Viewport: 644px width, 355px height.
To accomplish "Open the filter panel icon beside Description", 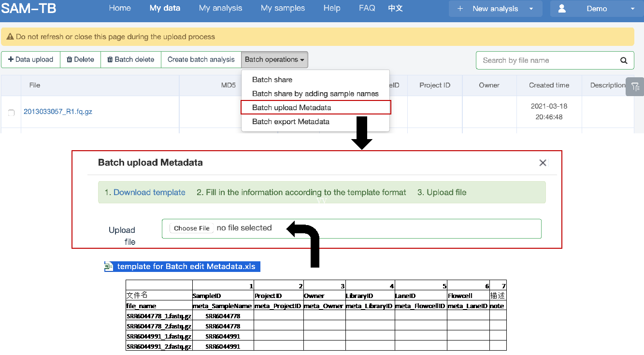I will [x=635, y=87].
